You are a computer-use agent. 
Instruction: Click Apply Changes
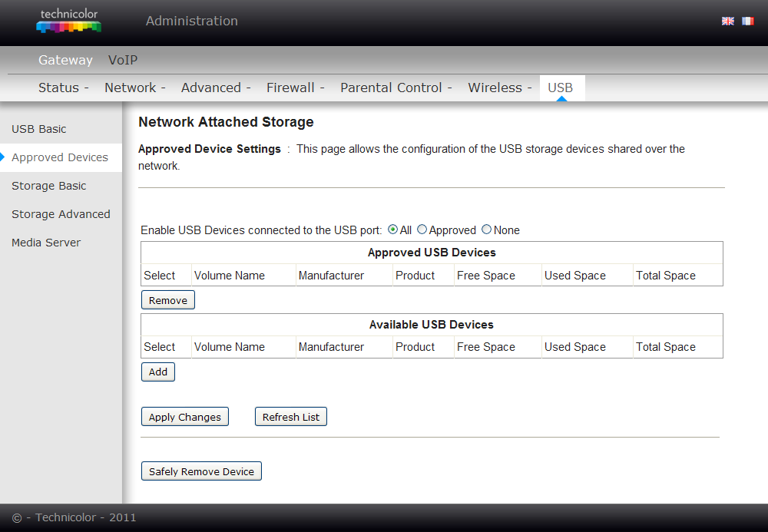[x=184, y=417]
